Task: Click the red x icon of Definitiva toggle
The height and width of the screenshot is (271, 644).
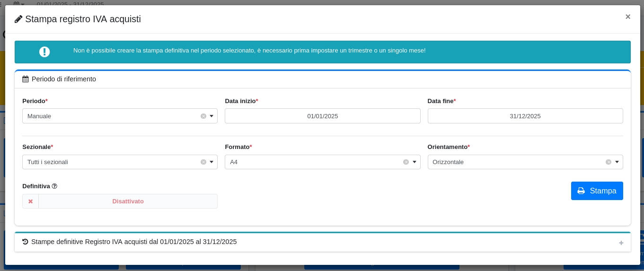Action: (x=31, y=201)
